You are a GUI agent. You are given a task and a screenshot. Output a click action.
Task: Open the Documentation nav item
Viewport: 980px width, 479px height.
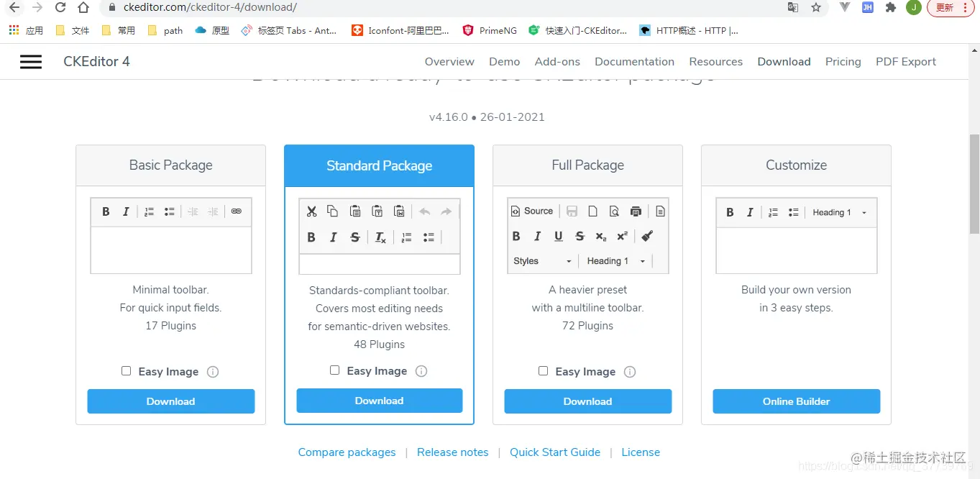tap(634, 62)
